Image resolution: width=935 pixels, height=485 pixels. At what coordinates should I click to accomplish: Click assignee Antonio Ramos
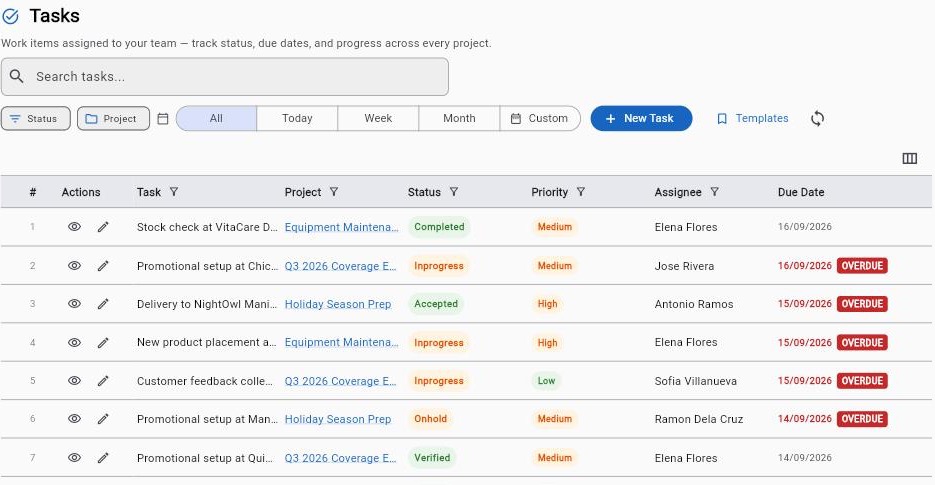pos(693,304)
